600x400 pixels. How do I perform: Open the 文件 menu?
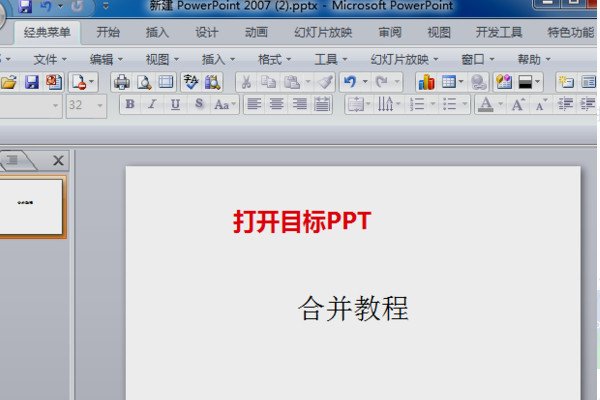pos(50,59)
